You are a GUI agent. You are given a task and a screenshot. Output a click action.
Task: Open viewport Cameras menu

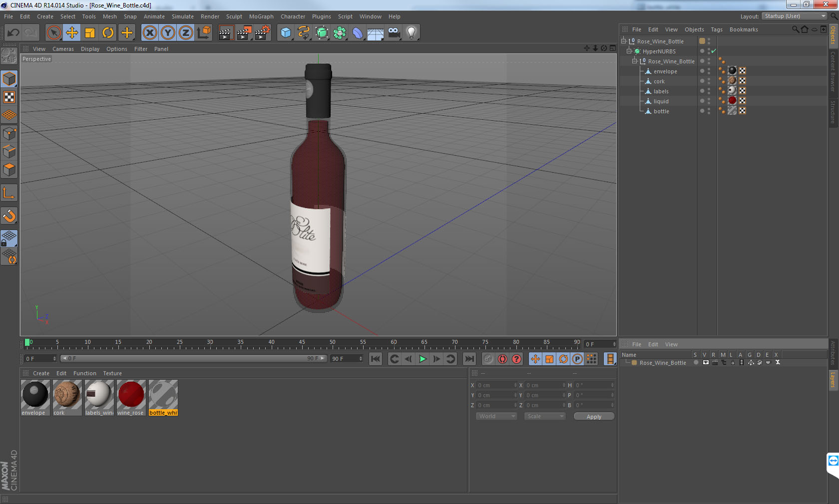(x=63, y=49)
